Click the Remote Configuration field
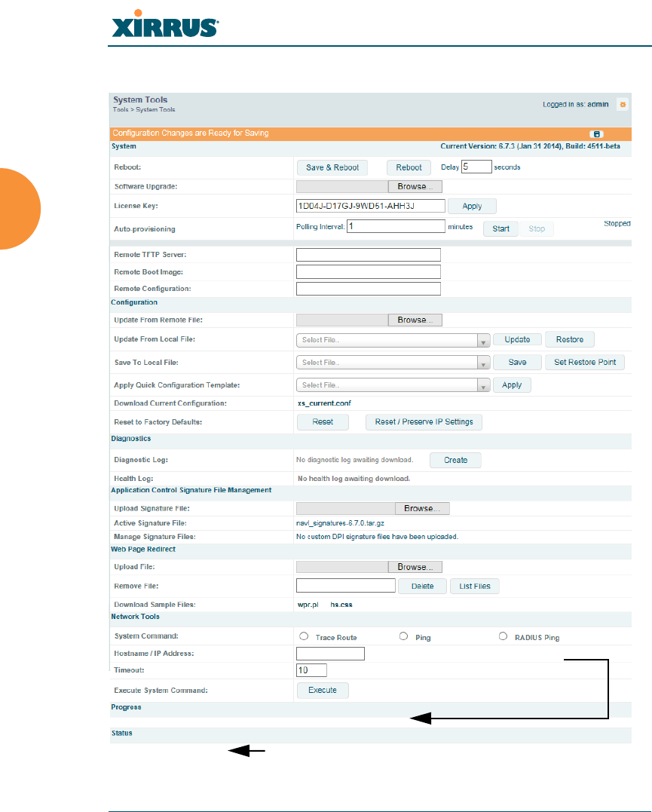 pyautogui.click(x=368, y=289)
